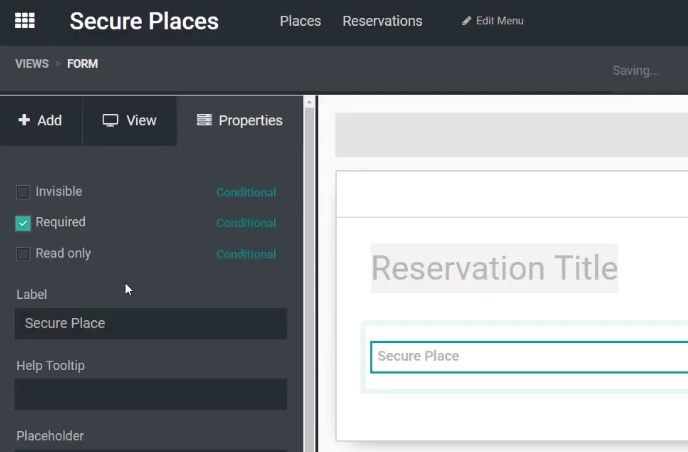The width and height of the screenshot is (688, 452).
Task: Enable the Invisible checkbox
Action: (x=23, y=192)
